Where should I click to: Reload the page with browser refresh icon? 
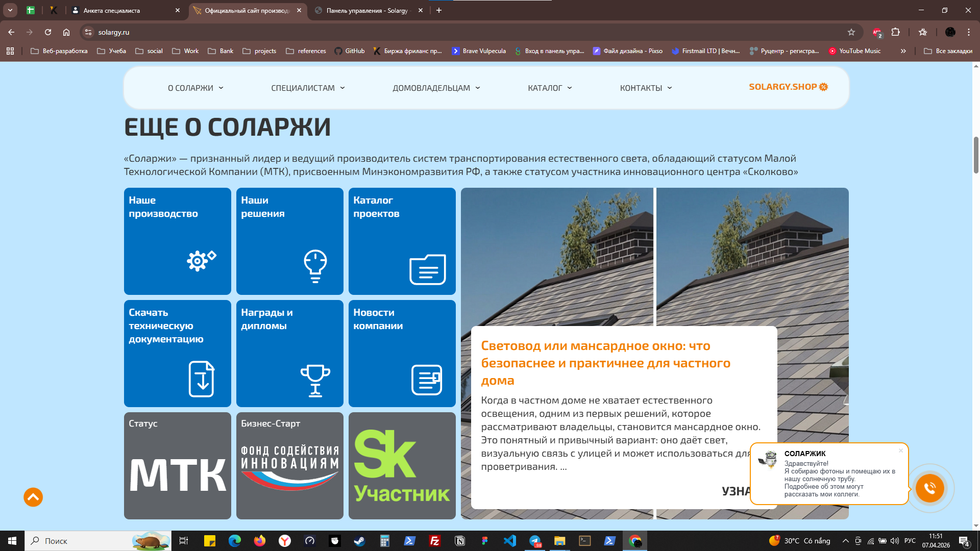pos(48,32)
